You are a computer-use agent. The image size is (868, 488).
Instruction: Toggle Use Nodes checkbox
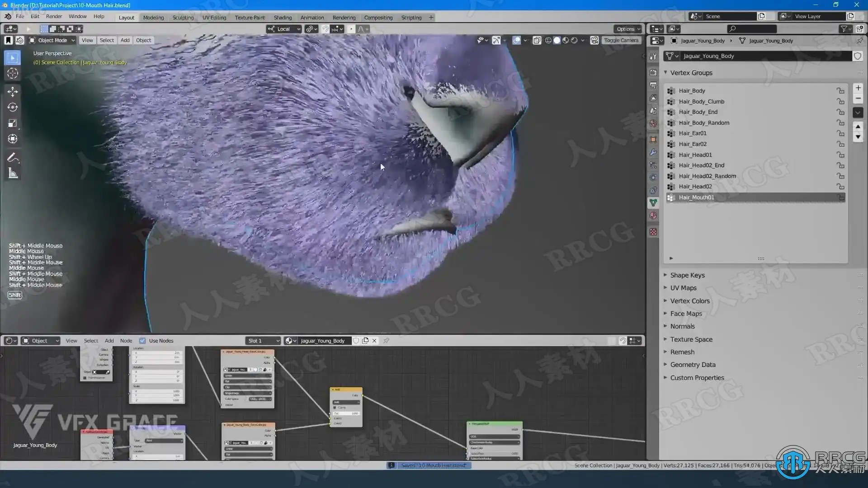(x=142, y=341)
